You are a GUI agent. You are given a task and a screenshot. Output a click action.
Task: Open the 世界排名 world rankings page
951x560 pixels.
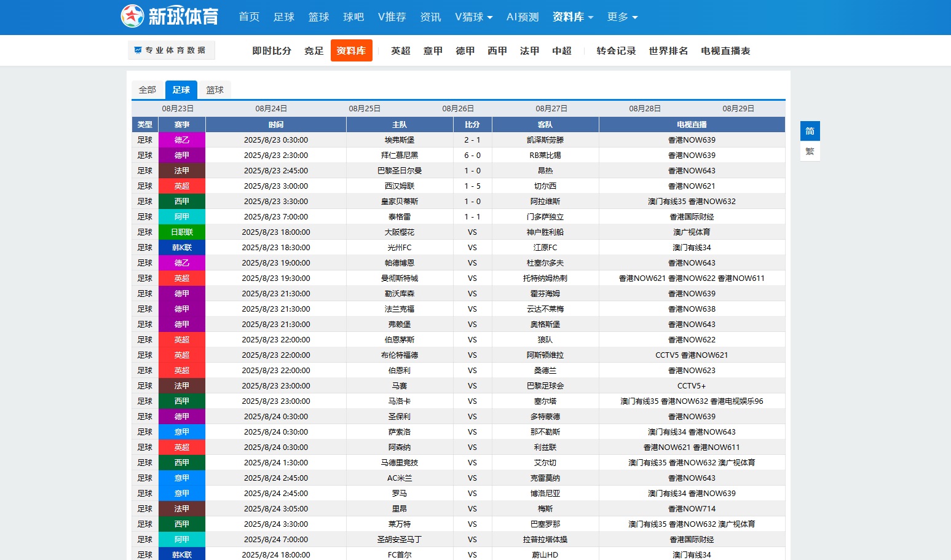[x=668, y=51]
